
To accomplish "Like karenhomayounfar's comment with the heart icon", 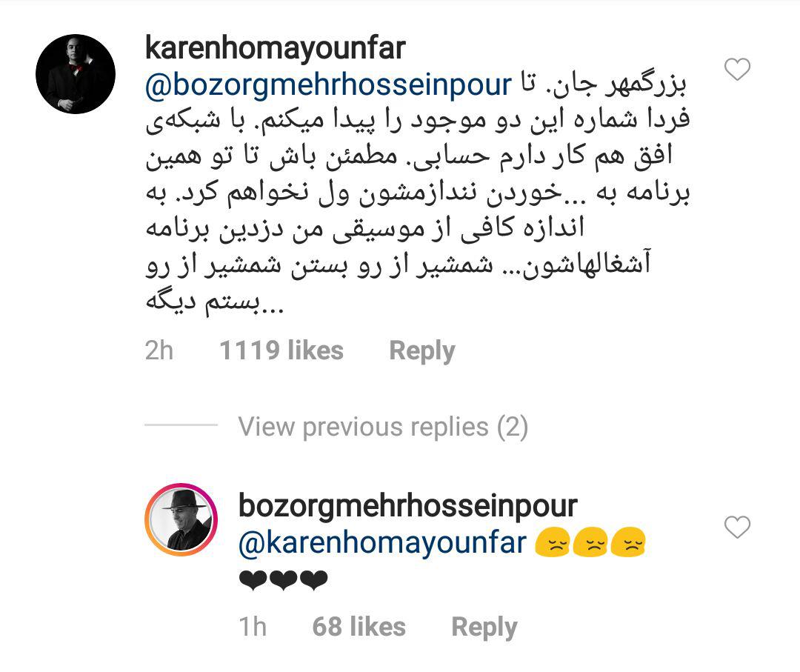I will [x=737, y=70].
